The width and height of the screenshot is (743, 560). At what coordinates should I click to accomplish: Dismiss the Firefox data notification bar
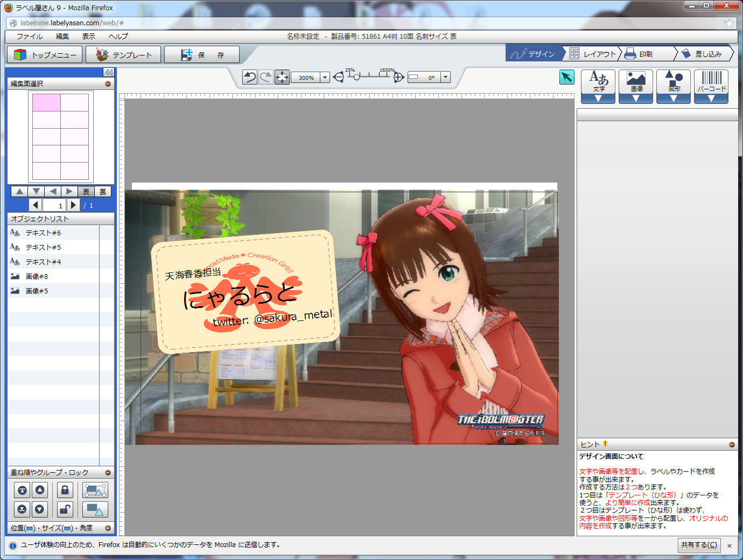click(730, 545)
